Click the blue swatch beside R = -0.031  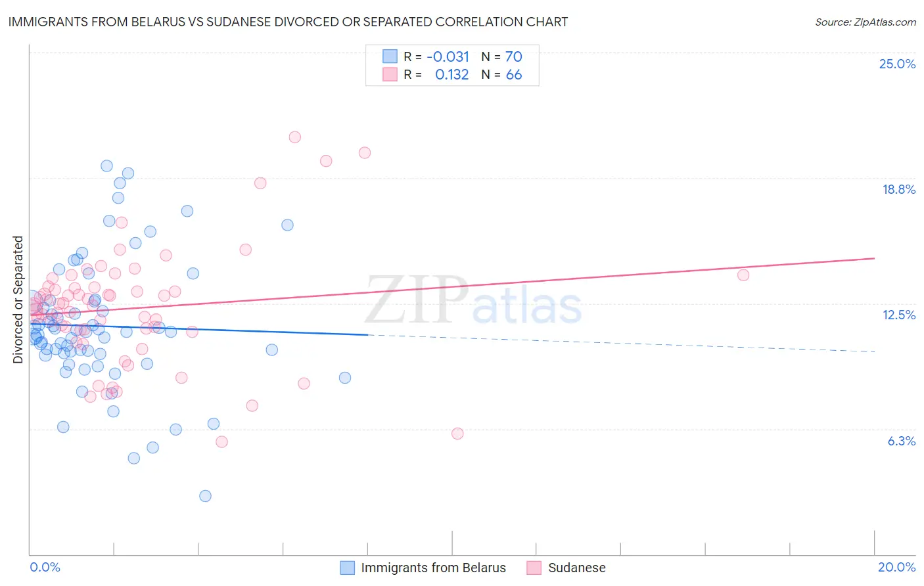(x=390, y=56)
